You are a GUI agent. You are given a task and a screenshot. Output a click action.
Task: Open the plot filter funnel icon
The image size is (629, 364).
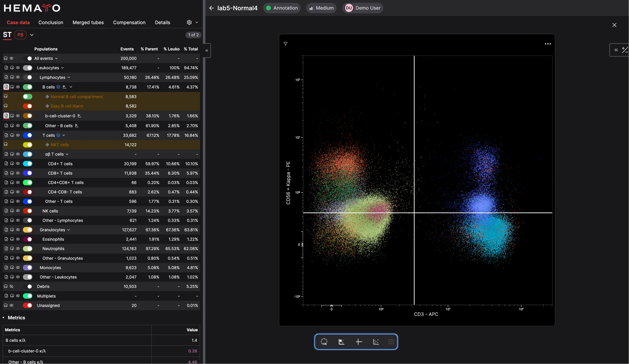click(286, 44)
